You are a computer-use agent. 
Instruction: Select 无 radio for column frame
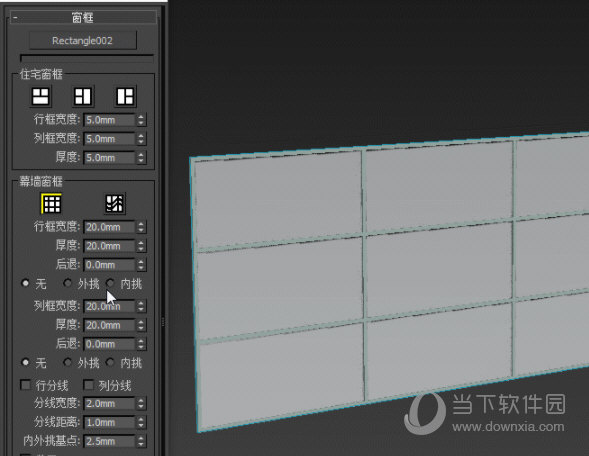[26, 362]
